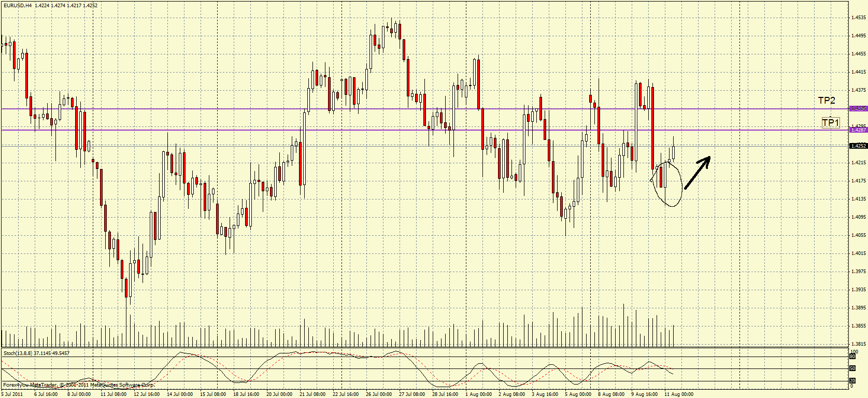Image resolution: width=868 pixels, height=398 pixels.
Task: Click the 8 Aug 08:00 time label
Action: (611, 394)
